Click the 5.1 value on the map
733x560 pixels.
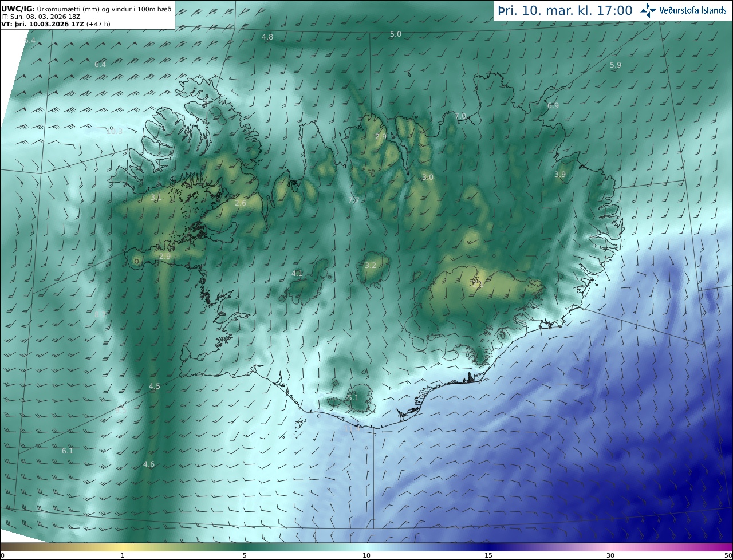[x=353, y=397]
